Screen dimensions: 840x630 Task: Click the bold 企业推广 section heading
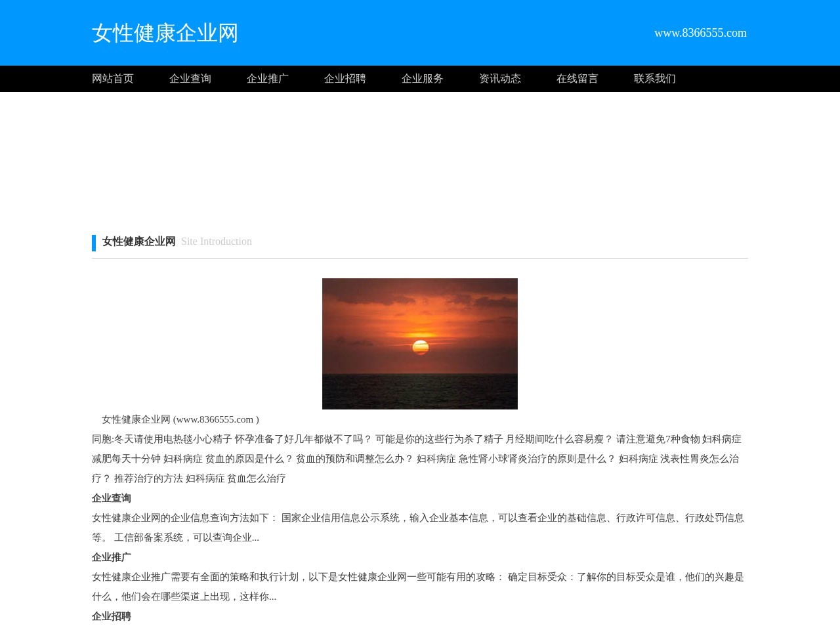point(112,557)
